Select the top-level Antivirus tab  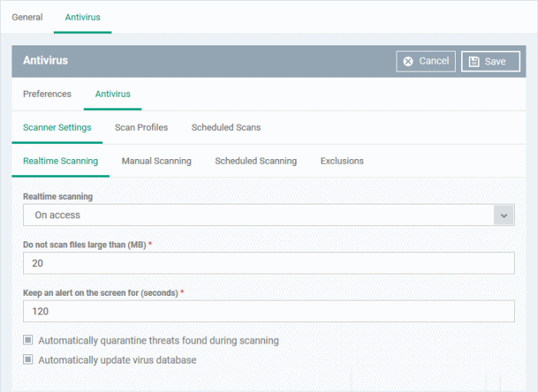[x=82, y=17]
